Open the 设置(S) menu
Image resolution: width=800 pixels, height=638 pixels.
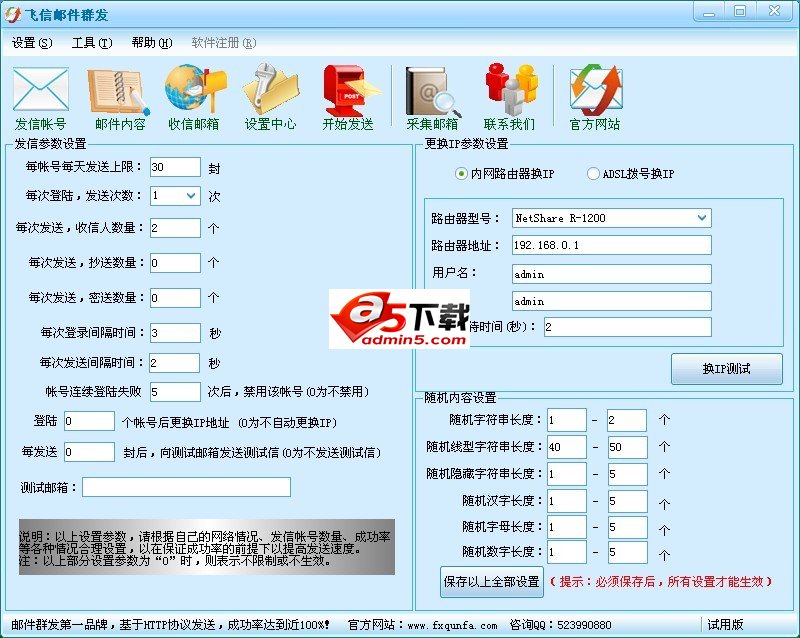[x=32, y=43]
